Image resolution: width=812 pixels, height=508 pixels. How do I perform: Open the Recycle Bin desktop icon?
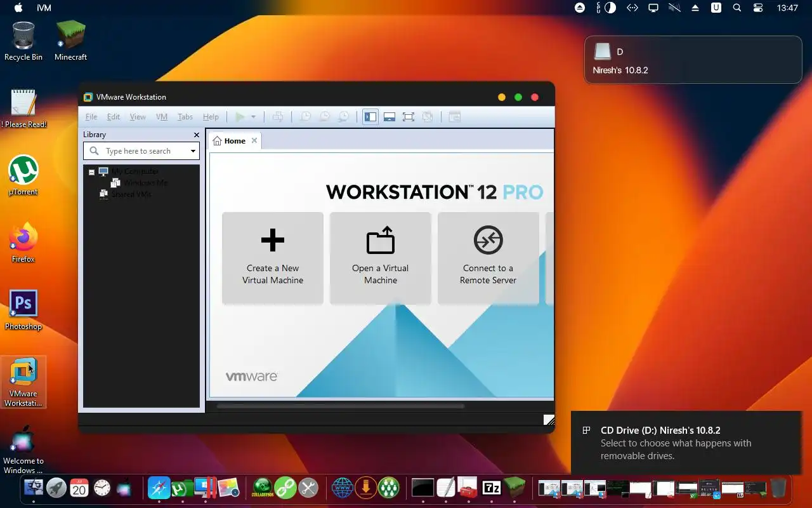pos(23,41)
